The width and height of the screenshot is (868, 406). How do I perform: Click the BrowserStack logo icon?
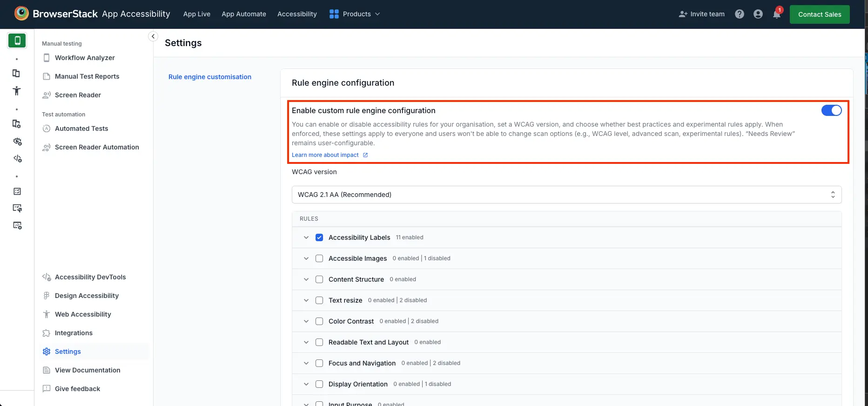click(x=21, y=14)
